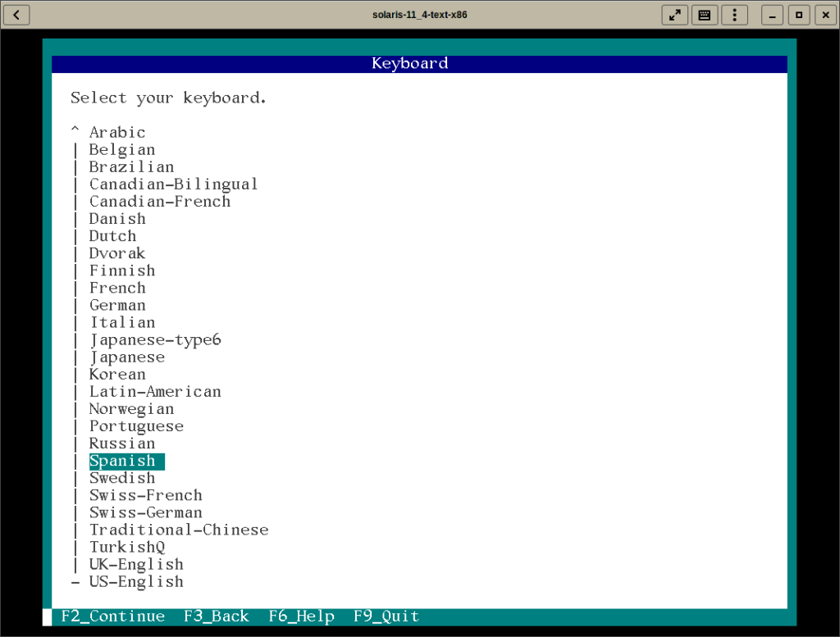Select the German keyboard

point(117,305)
